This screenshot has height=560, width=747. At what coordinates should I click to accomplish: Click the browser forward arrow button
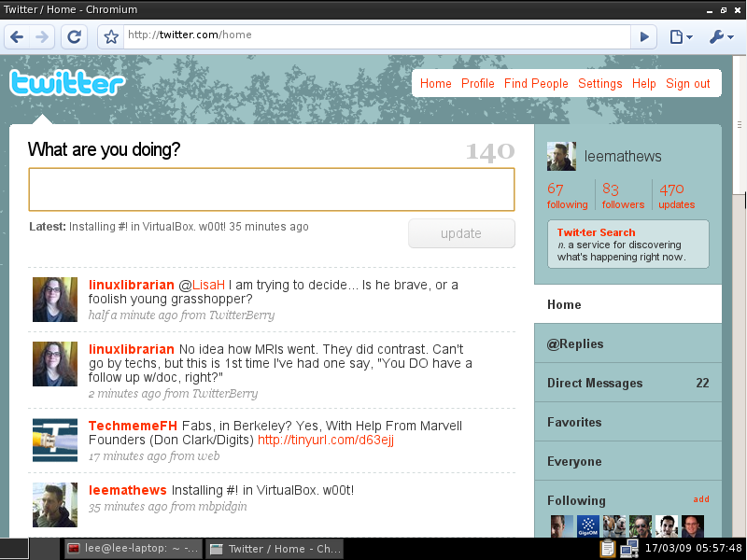(x=42, y=37)
